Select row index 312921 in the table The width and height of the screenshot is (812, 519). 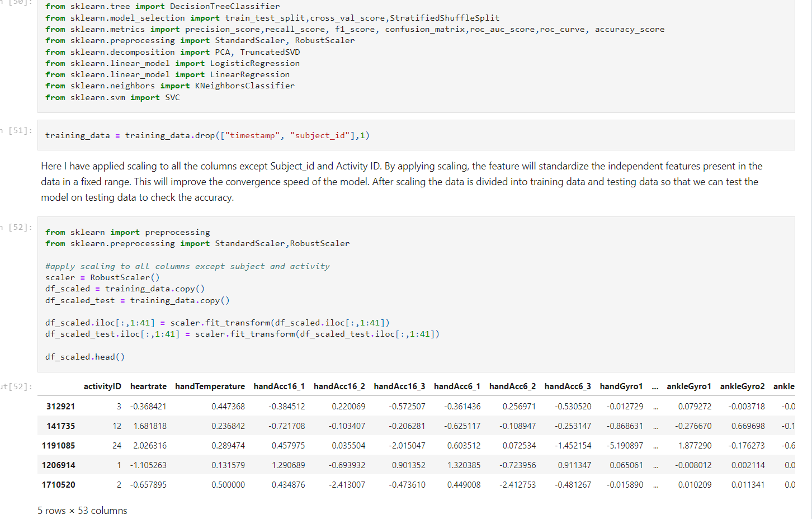coord(58,407)
